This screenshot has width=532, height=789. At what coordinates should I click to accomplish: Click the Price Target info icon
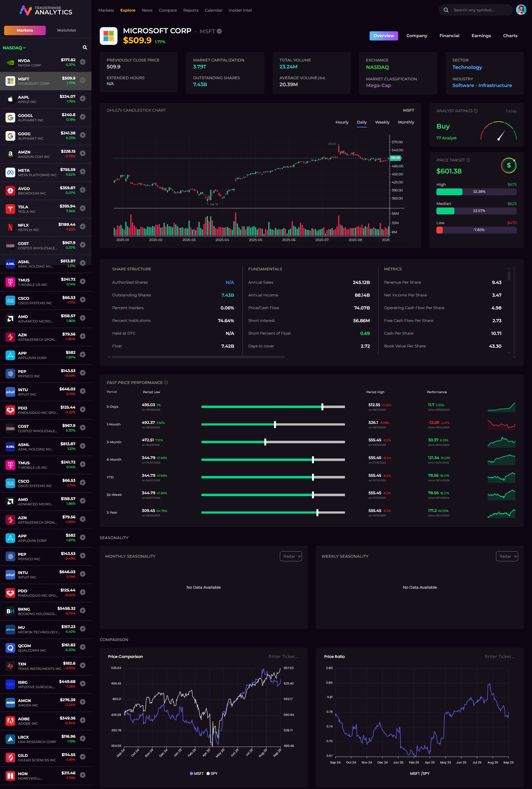click(x=468, y=160)
